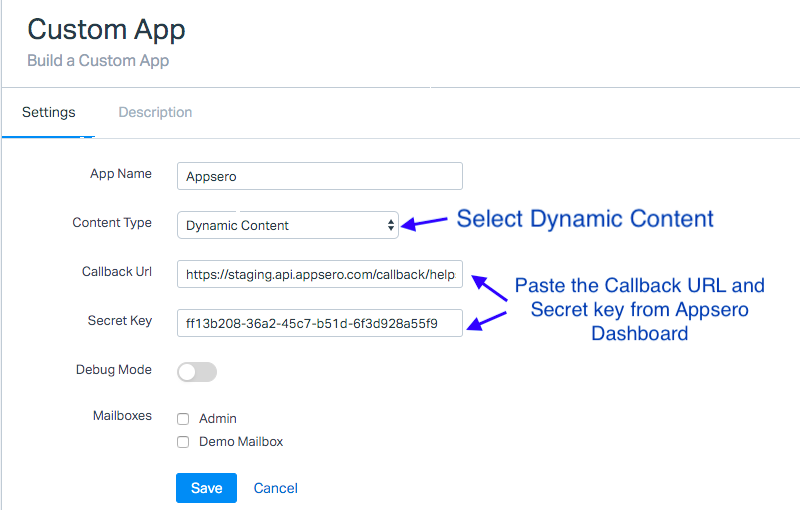Screen dimensions: 800x510
Task: Click the Callback Url input field
Action: click(x=320, y=274)
